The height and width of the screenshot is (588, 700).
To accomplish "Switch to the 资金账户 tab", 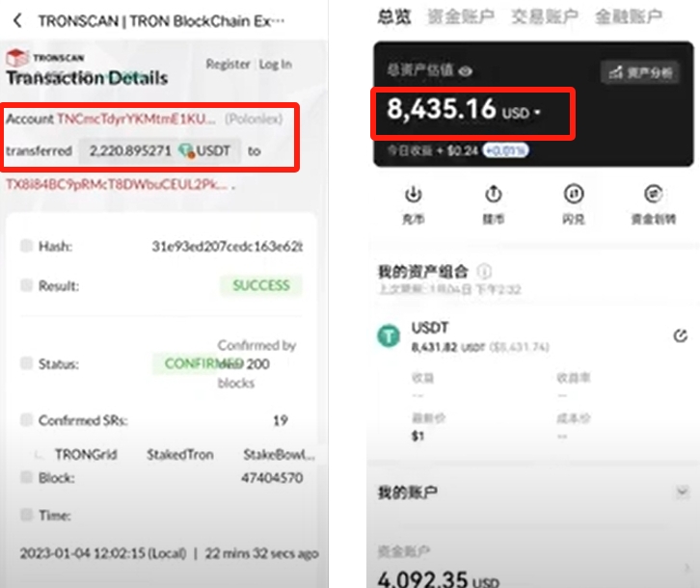I will tap(461, 16).
